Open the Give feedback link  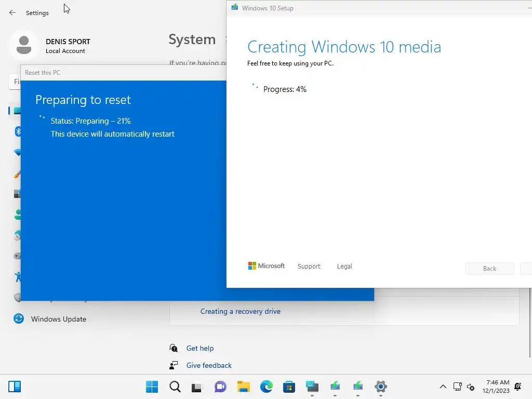[x=209, y=365]
